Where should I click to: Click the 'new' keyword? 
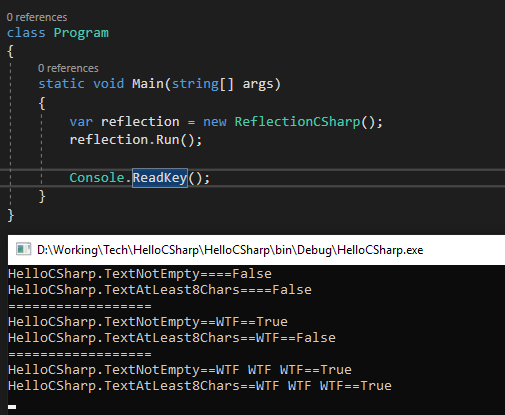pyautogui.click(x=215, y=122)
